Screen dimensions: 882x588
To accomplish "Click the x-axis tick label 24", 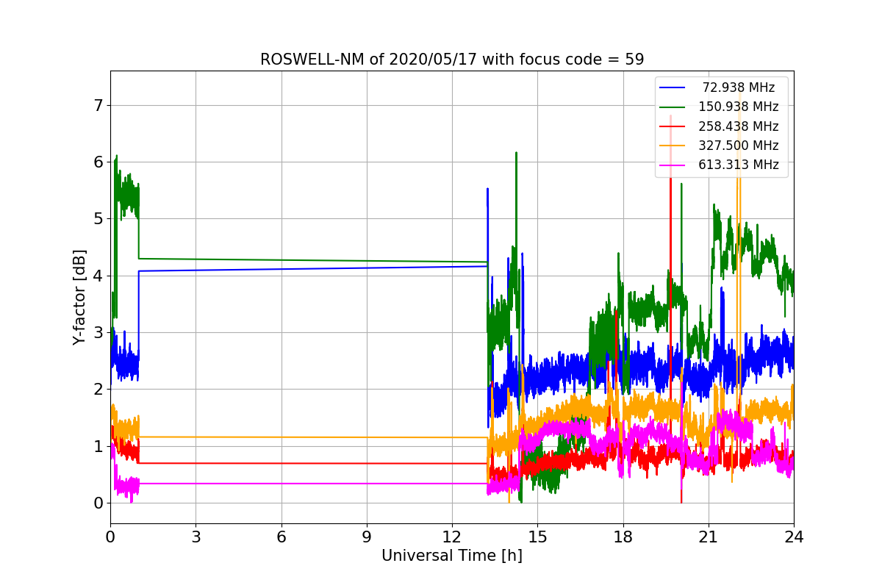I will 794,537.
